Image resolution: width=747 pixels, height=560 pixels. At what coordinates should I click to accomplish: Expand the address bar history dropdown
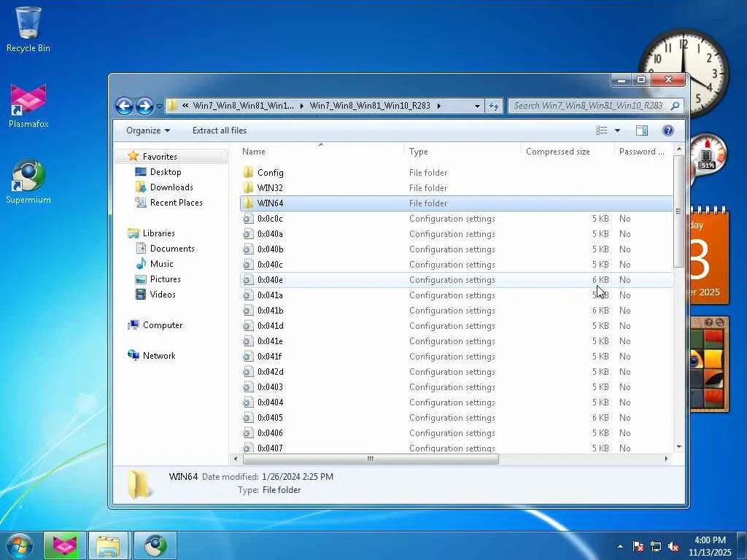point(477,106)
